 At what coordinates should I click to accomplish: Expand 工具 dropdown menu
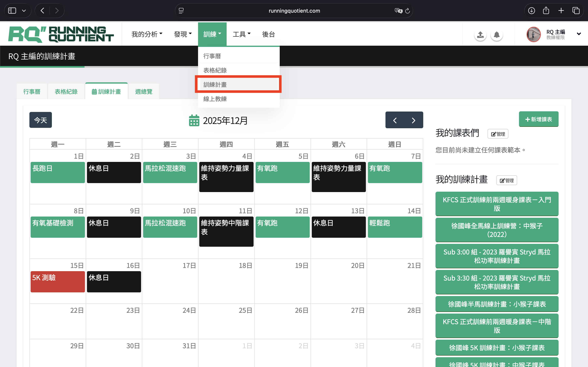(x=242, y=34)
